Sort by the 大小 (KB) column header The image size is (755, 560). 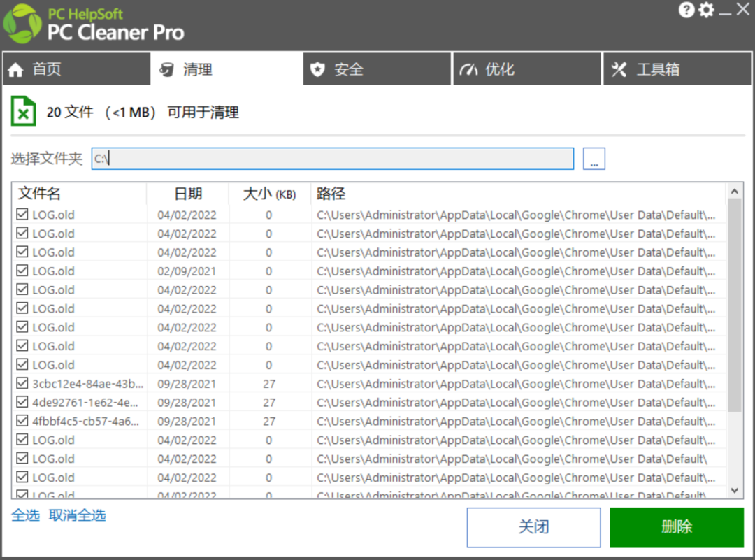(x=270, y=194)
